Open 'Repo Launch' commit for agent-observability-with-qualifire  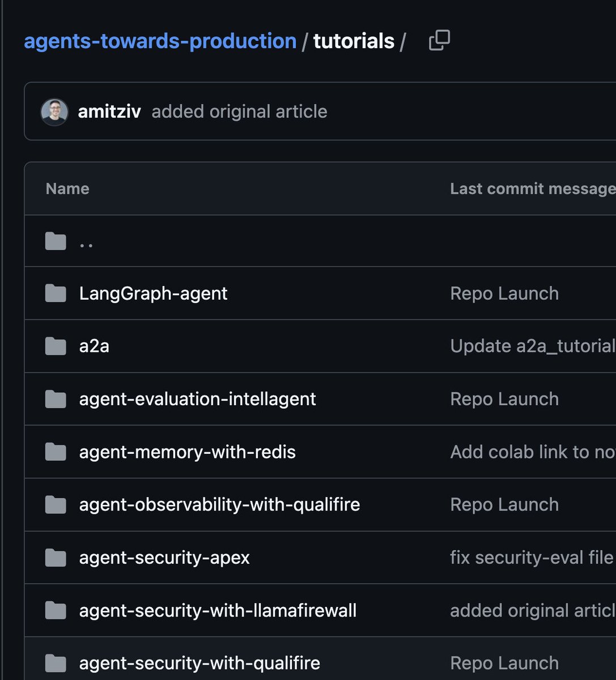pyautogui.click(x=504, y=505)
